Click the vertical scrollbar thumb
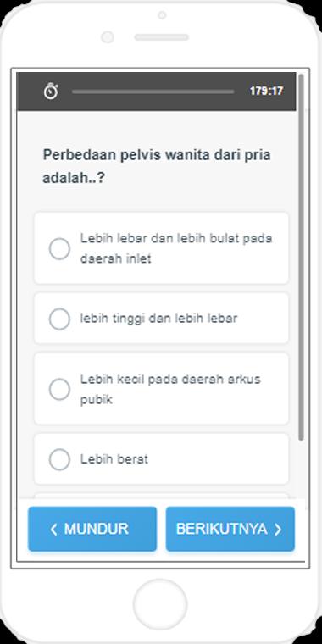This screenshot has width=322, height=644. tap(301, 258)
